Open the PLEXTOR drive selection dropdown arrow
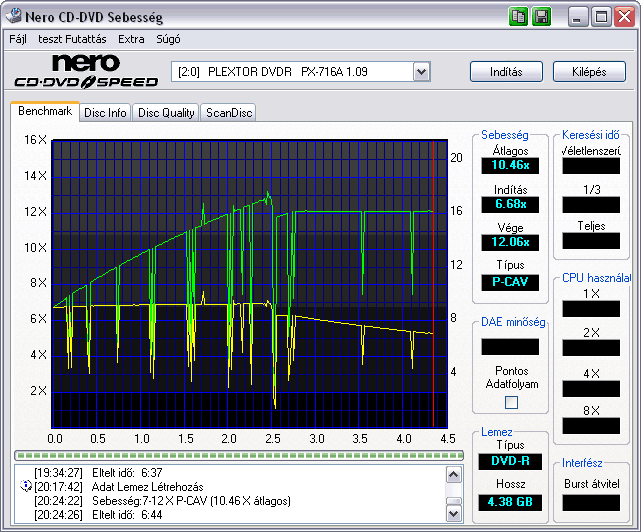The height and width of the screenshot is (532, 641). point(421,72)
